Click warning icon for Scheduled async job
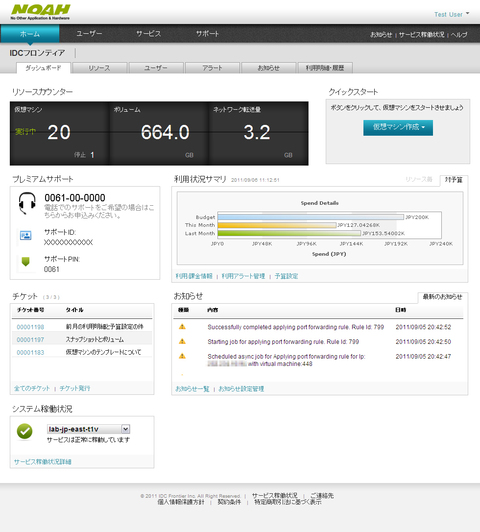Screen dimensions: 480x532 click(x=182, y=356)
